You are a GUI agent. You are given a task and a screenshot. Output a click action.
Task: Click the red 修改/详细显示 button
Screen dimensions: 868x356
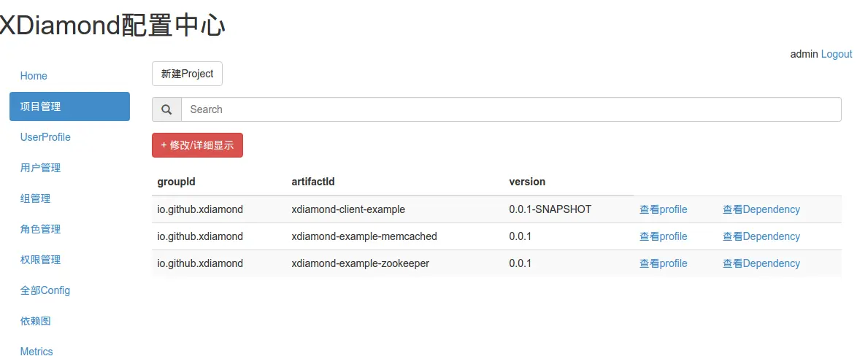pyautogui.click(x=197, y=145)
